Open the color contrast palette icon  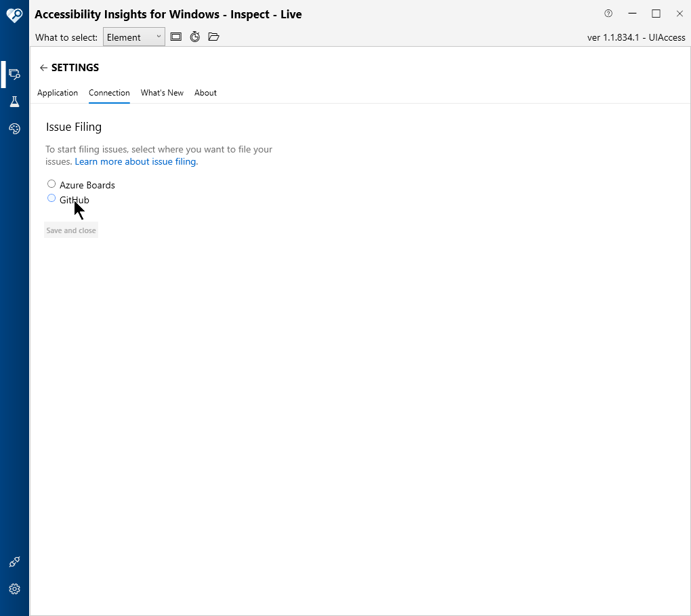pos(14,129)
